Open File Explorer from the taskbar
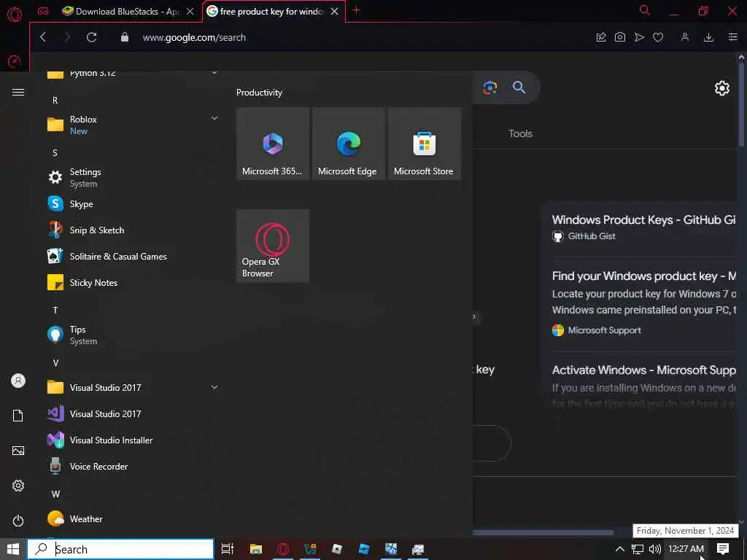Image resolution: width=747 pixels, height=560 pixels. (x=256, y=549)
